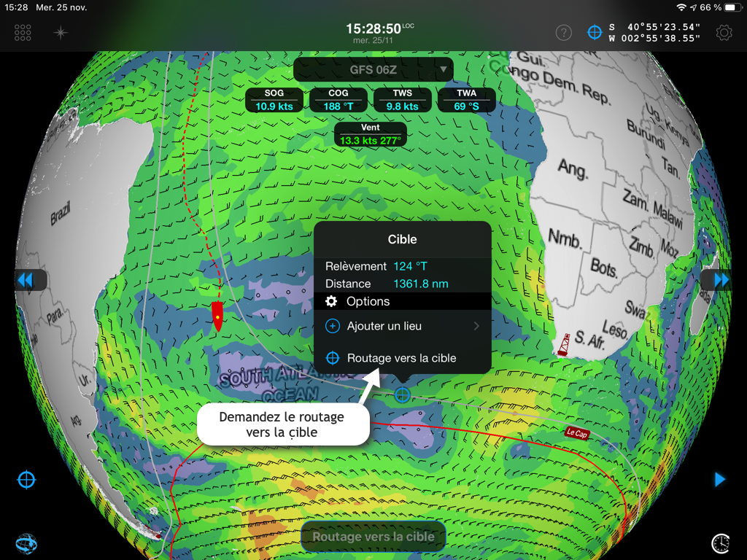Tap the COG 188 °T readout
Image resolution: width=747 pixels, height=560 pixels.
338,100
